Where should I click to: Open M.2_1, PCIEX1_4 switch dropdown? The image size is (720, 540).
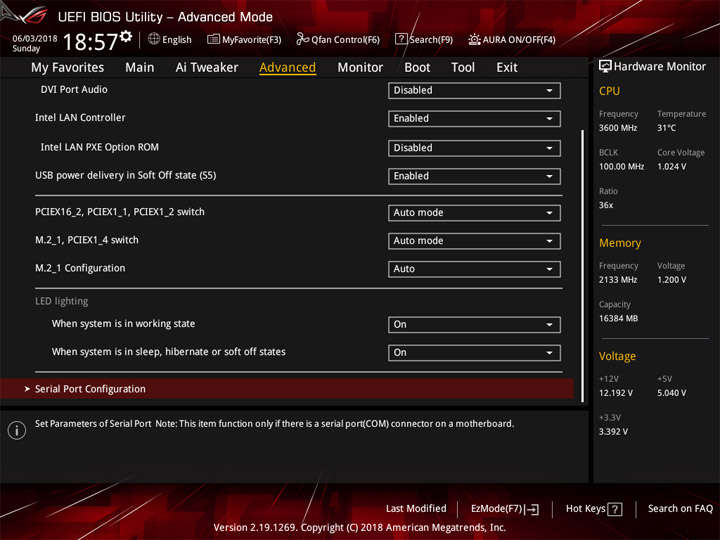point(474,241)
